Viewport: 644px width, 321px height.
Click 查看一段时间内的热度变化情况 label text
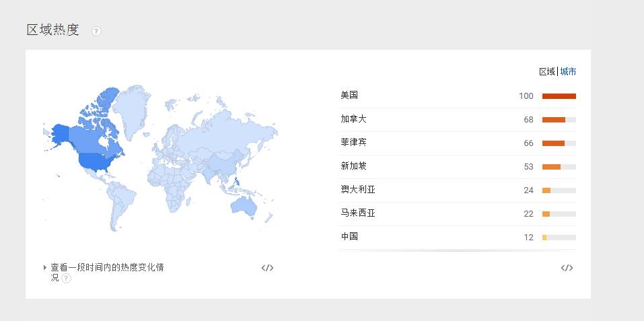click(x=107, y=273)
